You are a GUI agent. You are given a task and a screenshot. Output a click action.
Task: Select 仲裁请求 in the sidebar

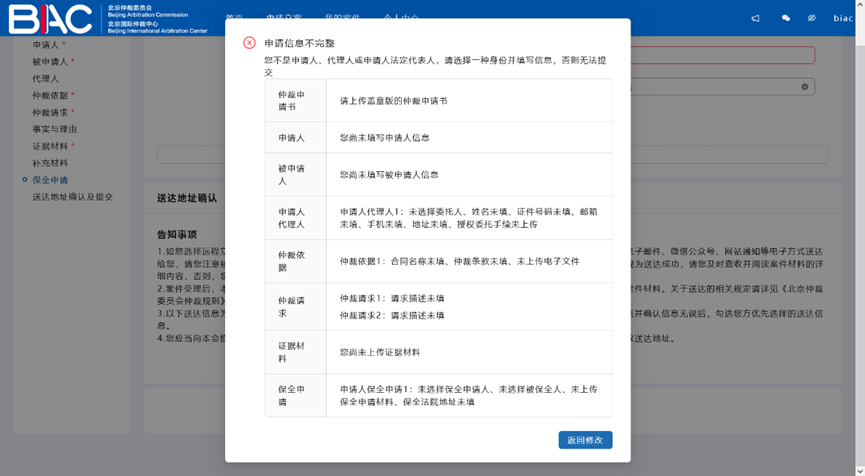click(50, 113)
